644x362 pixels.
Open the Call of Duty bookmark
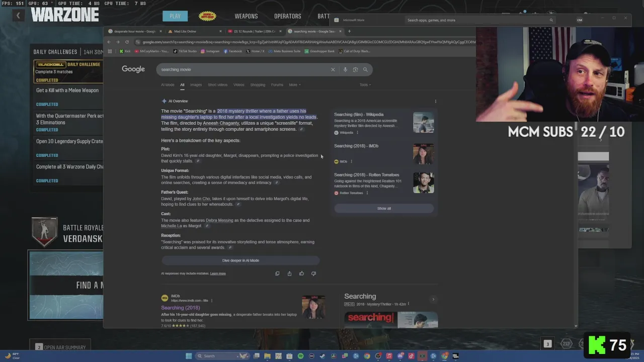pyautogui.click(x=355, y=51)
